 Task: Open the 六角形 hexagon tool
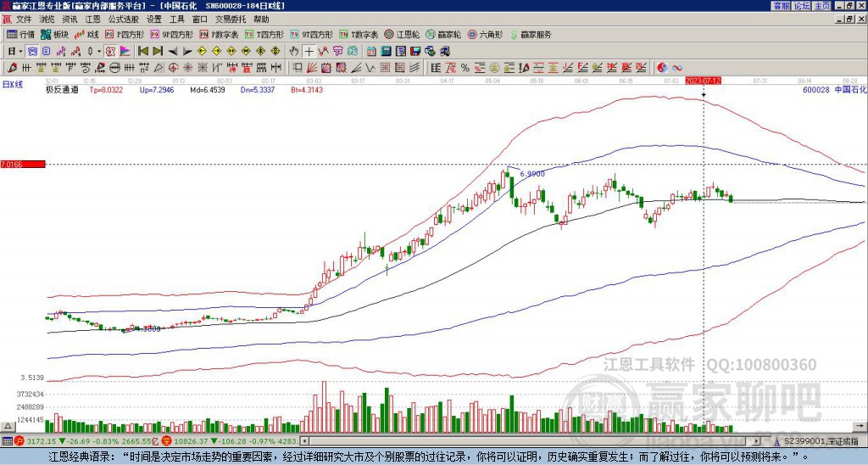[x=485, y=34]
